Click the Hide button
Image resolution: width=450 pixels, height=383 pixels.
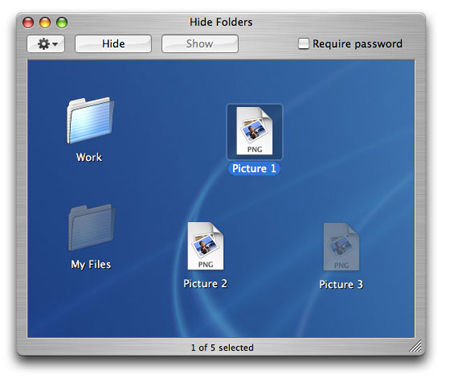pyautogui.click(x=113, y=44)
